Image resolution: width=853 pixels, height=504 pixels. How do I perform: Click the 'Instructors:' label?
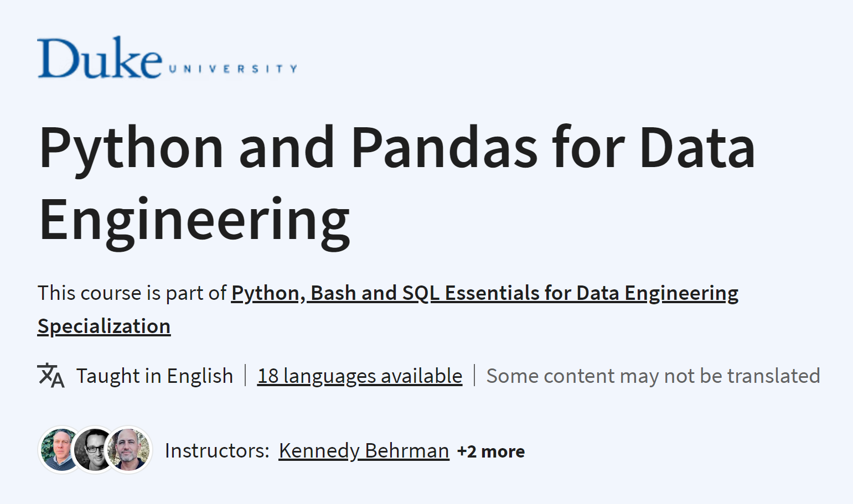coord(217,451)
